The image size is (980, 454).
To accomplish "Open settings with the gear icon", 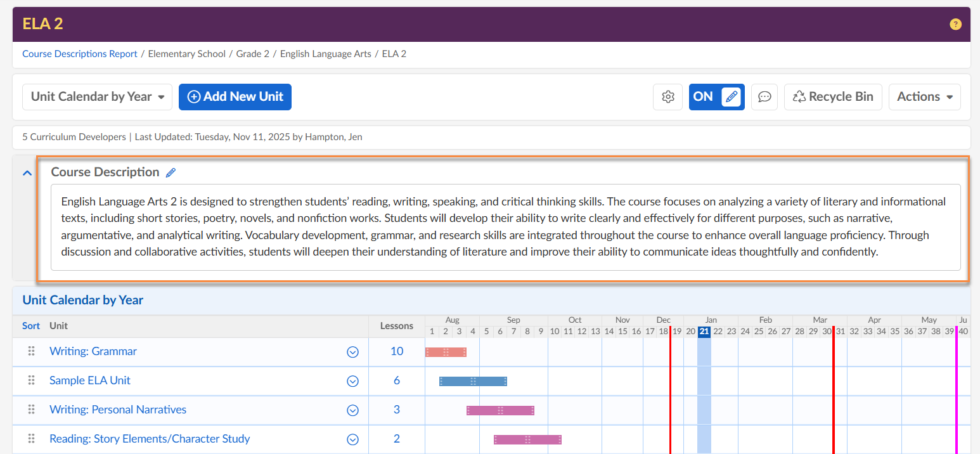I will 667,97.
